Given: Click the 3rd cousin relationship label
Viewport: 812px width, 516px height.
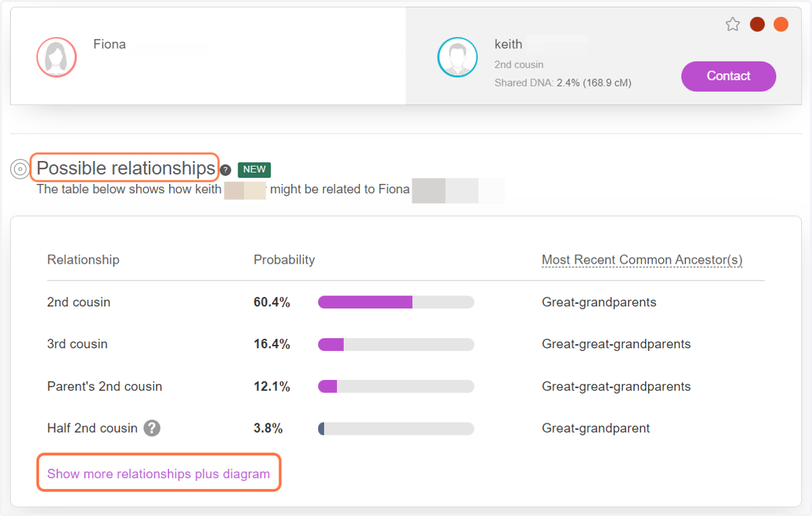Looking at the screenshot, I should click(77, 344).
